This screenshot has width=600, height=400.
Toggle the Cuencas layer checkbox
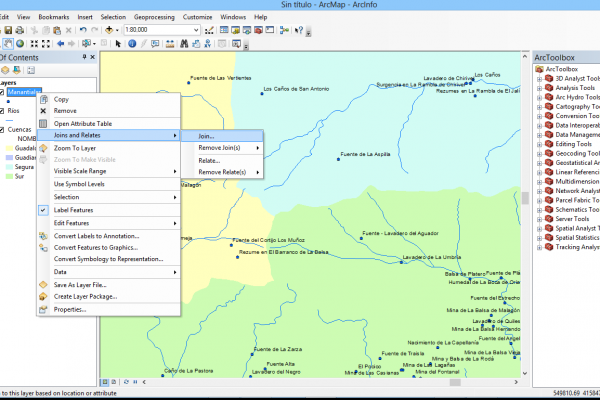click(x=4, y=130)
